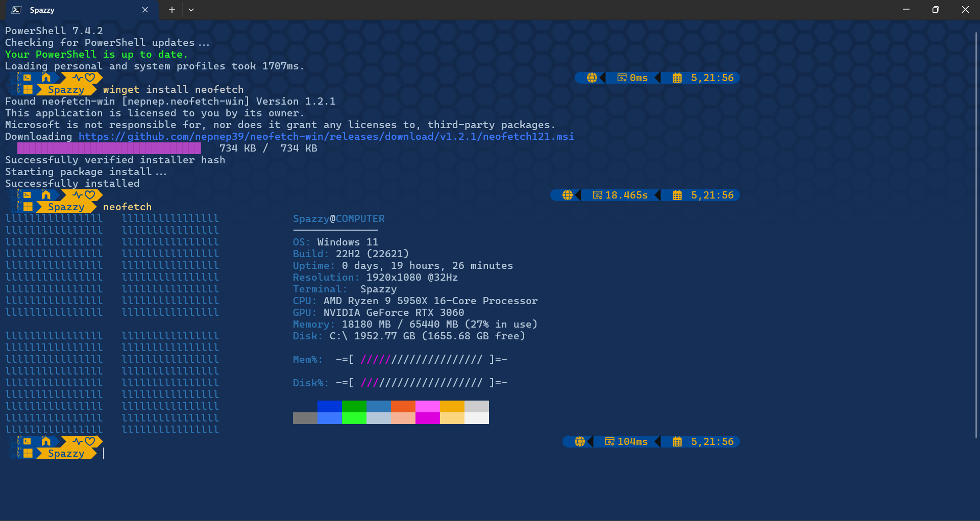This screenshot has width=980, height=521.
Task: Click the execution time icon showing 0ms
Action: click(622, 78)
